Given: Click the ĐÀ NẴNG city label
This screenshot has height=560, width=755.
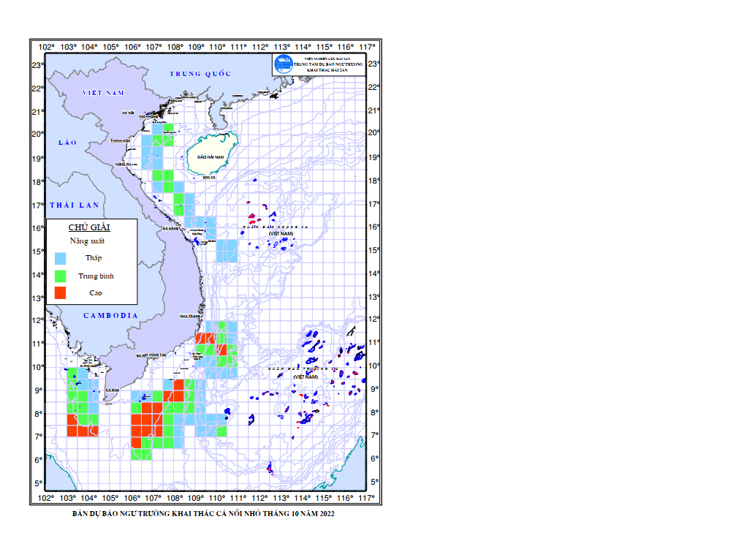Looking at the screenshot, I should pos(170,228).
